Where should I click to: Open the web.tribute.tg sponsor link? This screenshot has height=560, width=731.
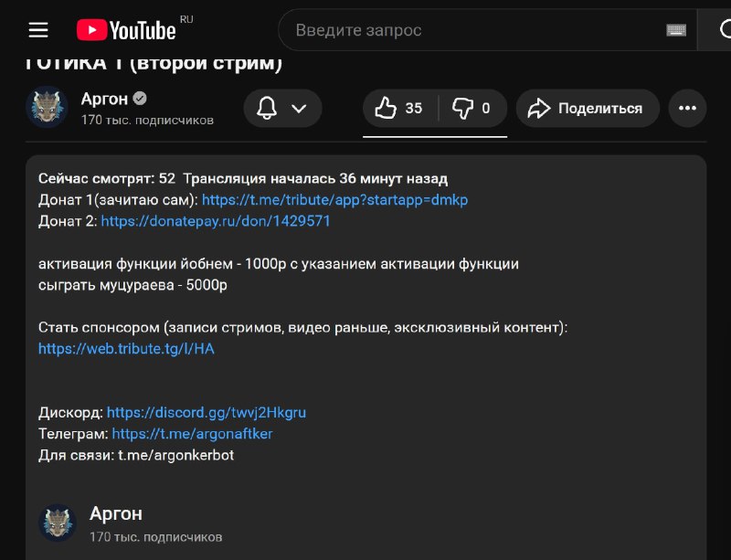pos(126,348)
